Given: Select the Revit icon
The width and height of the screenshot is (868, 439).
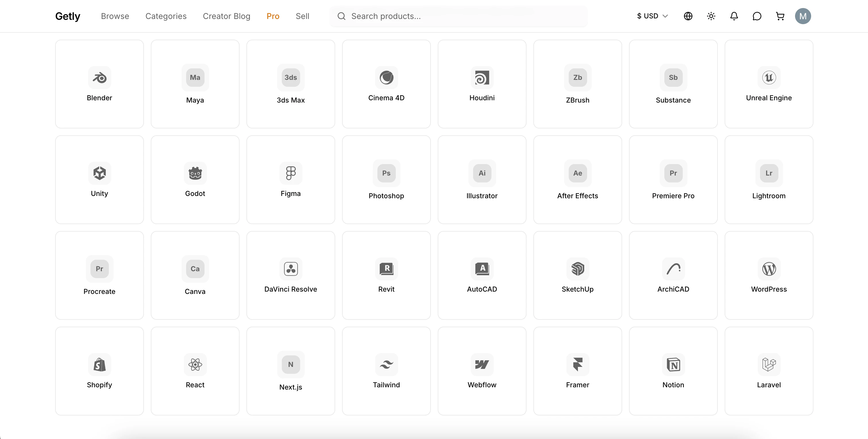Looking at the screenshot, I should [x=387, y=269].
